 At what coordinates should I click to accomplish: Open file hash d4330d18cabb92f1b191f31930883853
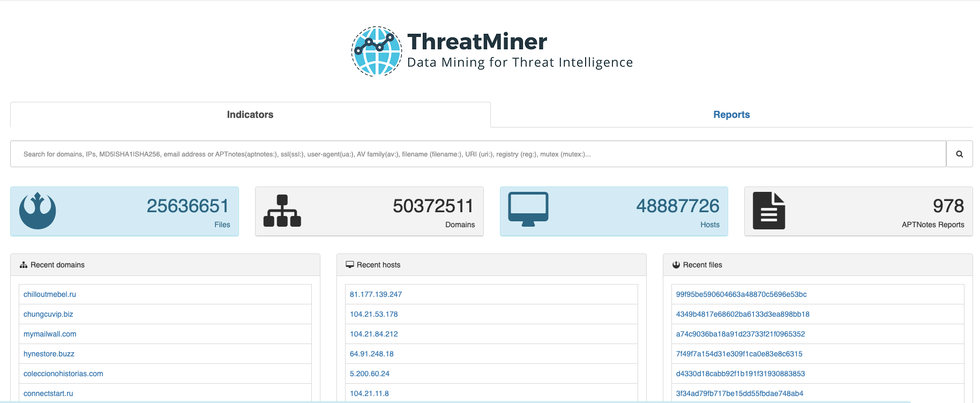tap(740, 374)
